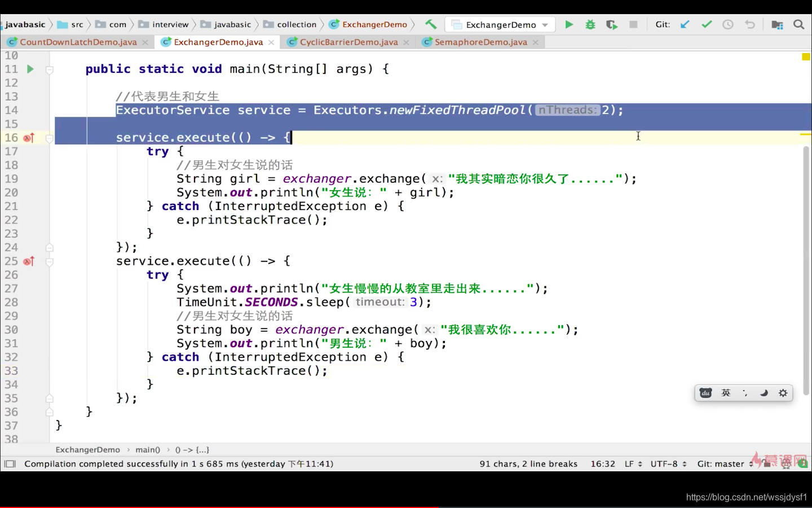This screenshot has height=508, width=812.
Task: Click javabasic project root breadcrumb
Action: pyautogui.click(x=25, y=24)
